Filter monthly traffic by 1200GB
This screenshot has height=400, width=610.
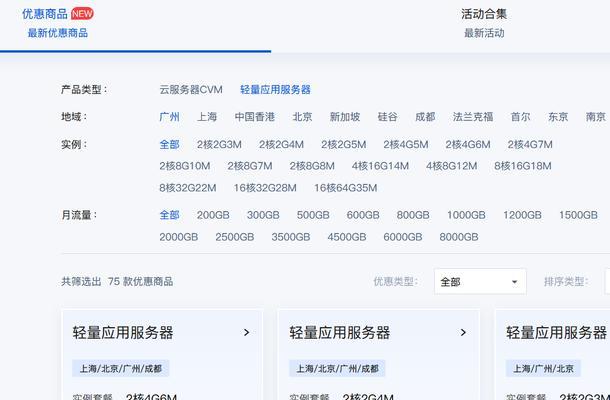point(522,215)
